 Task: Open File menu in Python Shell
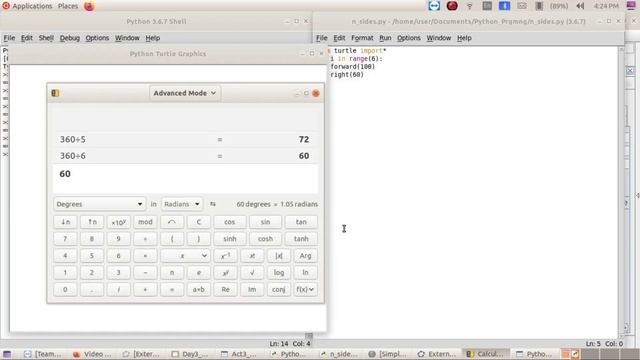coord(9,38)
